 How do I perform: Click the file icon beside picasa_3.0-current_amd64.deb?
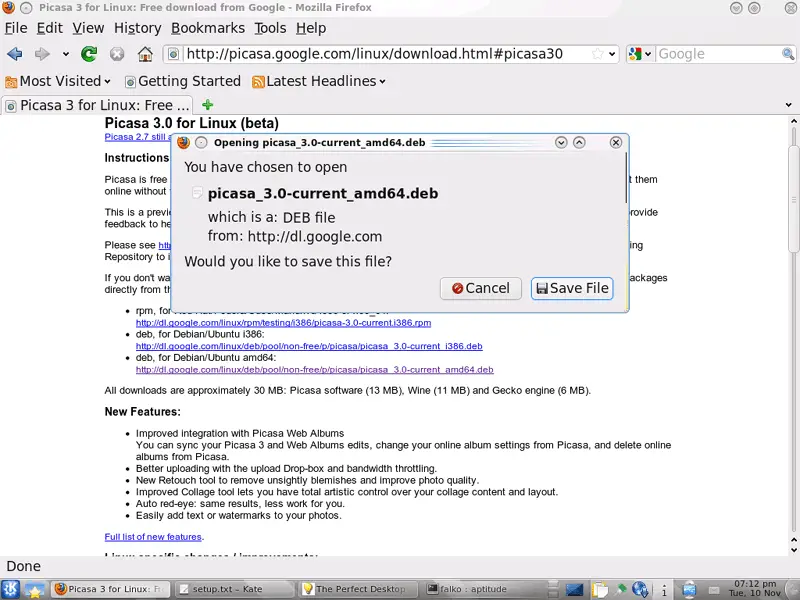pyautogui.click(x=197, y=193)
